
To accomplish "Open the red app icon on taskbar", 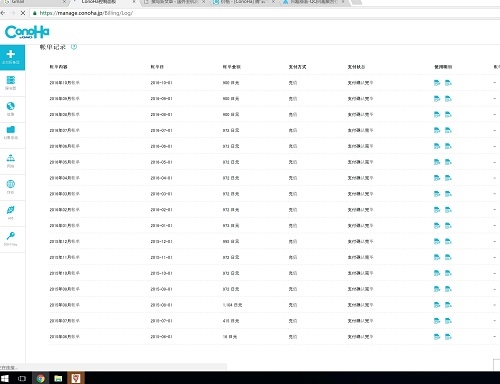I will pyautogui.click(x=76, y=378).
